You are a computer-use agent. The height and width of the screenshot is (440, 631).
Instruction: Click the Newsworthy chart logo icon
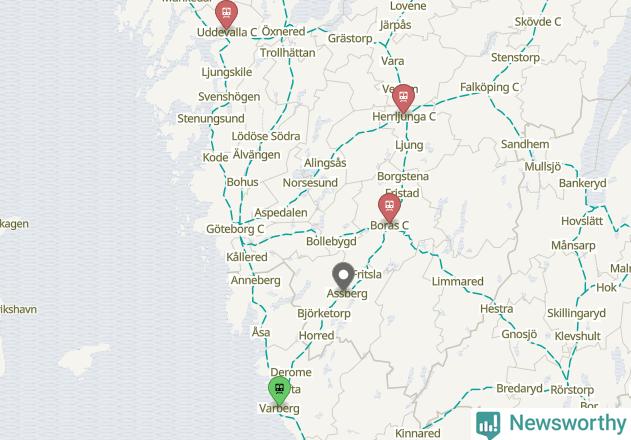488,425
